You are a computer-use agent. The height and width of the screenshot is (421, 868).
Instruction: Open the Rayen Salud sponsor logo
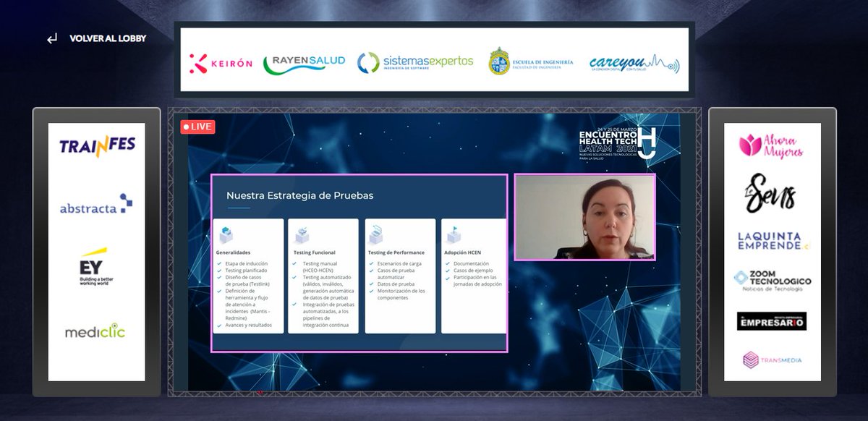304,63
